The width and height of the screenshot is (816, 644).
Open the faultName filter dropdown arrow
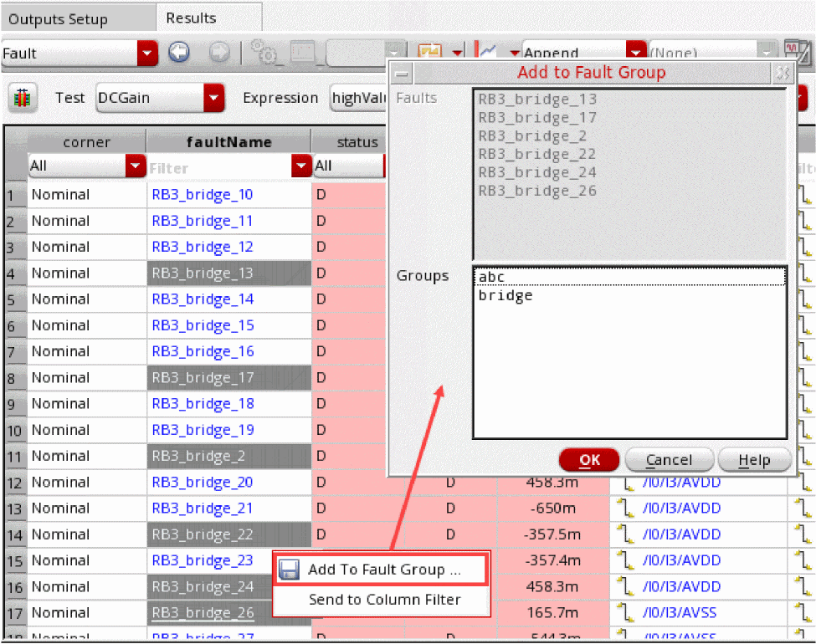[301, 166]
